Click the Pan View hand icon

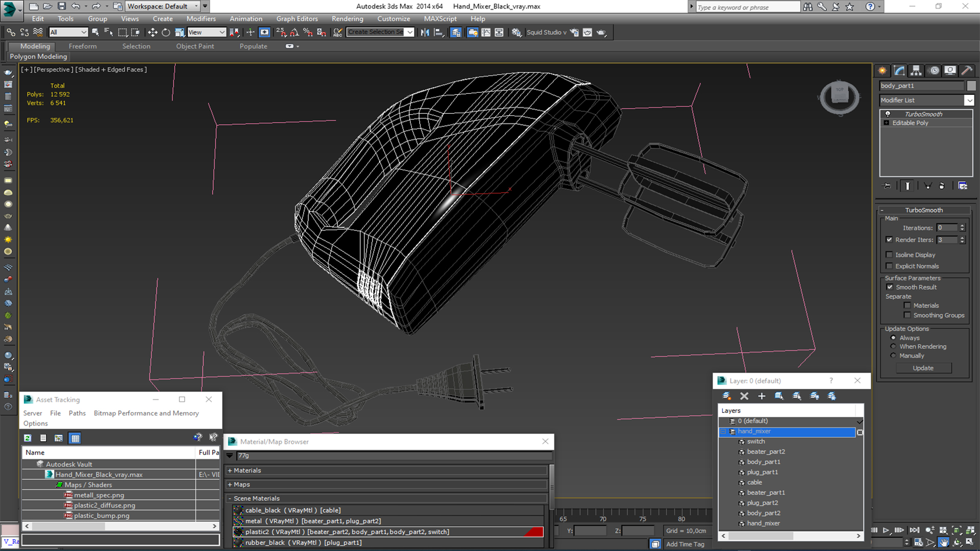944,542
